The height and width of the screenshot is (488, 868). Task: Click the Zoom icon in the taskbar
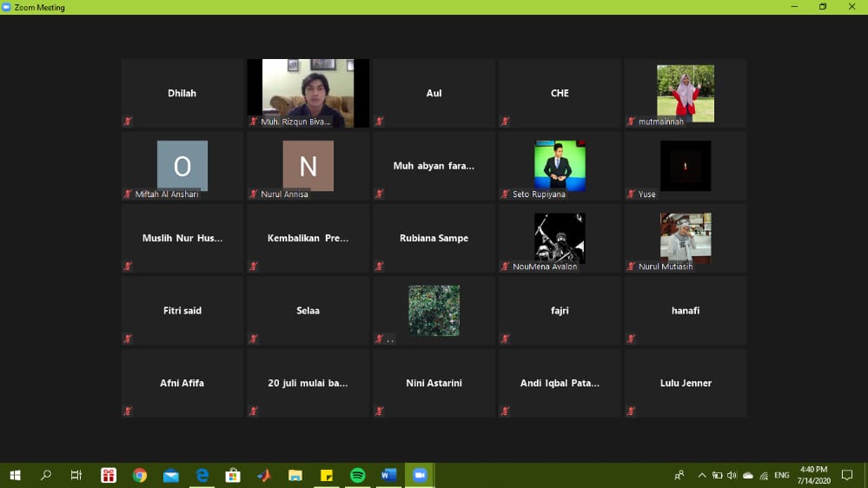pyautogui.click(x=420, y=475)
